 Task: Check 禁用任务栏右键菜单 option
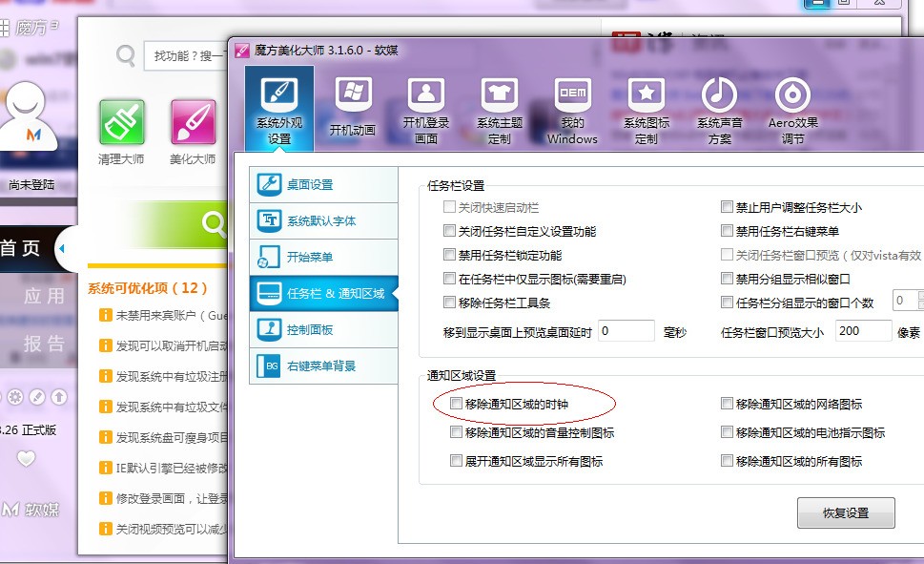727,229
